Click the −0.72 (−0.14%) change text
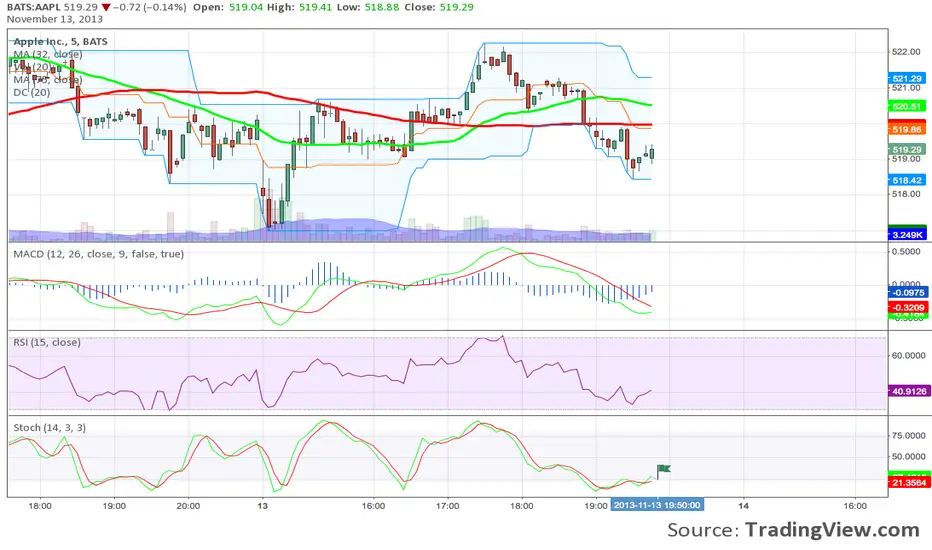932x550 pixels. coord(149,7)
